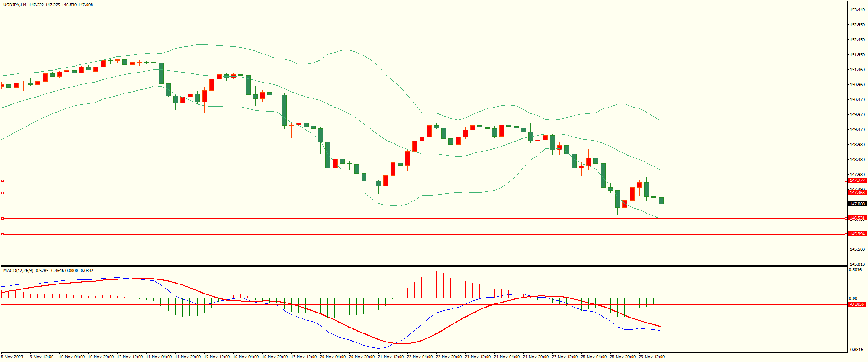Viewport: 868px width, 362px height.
Task: Click the 29 Nov 12:00 time label
Action: [x=651, y=357]
